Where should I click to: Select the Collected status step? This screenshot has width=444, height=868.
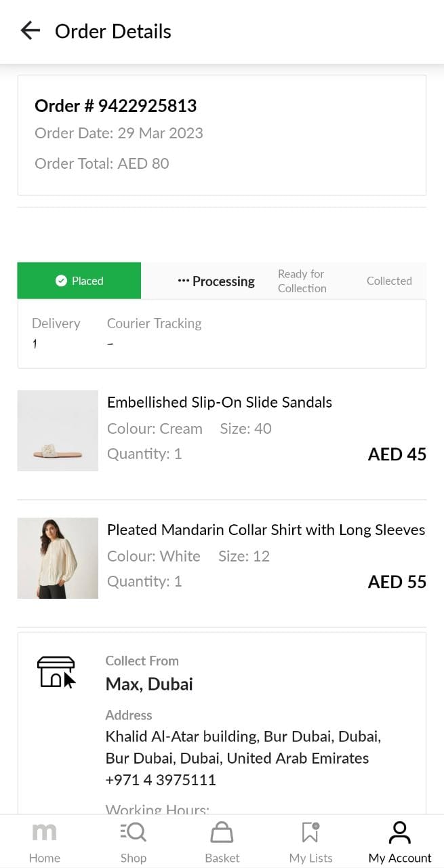coord(389,281)
